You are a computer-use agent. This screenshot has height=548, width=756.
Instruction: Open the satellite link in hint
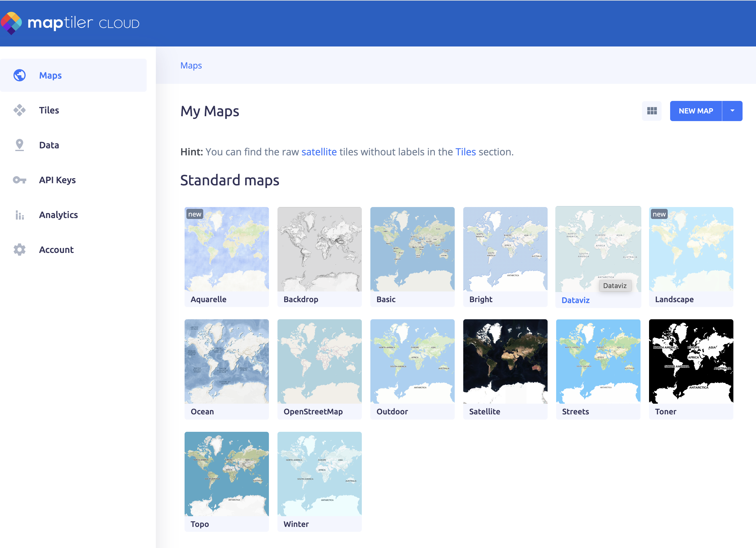pyautogui.click(x=319, y=152)
